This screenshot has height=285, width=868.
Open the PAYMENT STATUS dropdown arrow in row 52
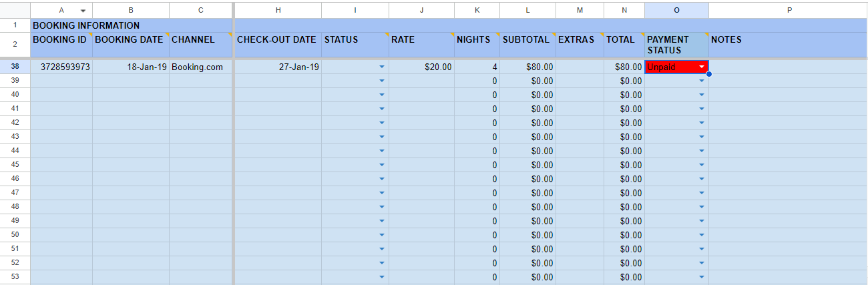coord(702,263)
